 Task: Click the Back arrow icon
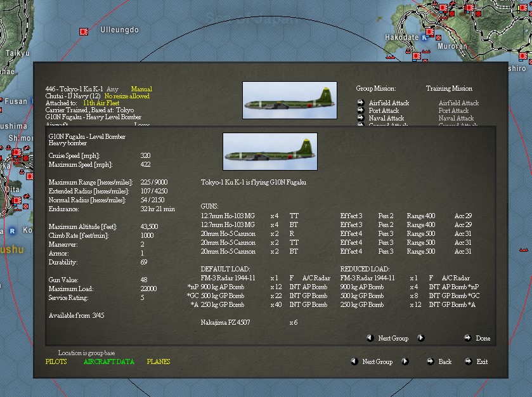[x=430, y=361]
